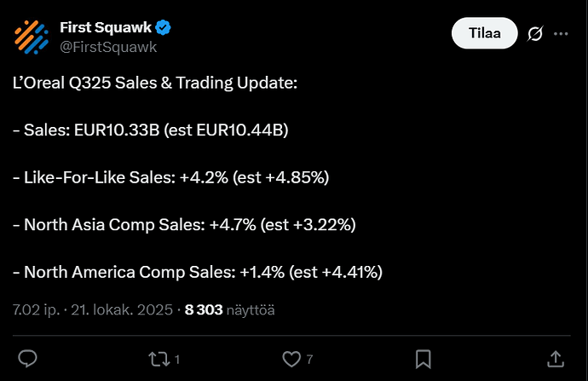Click the reply speech bubble icon
This screenshot has height=381, width=588.
click(27, 358)
